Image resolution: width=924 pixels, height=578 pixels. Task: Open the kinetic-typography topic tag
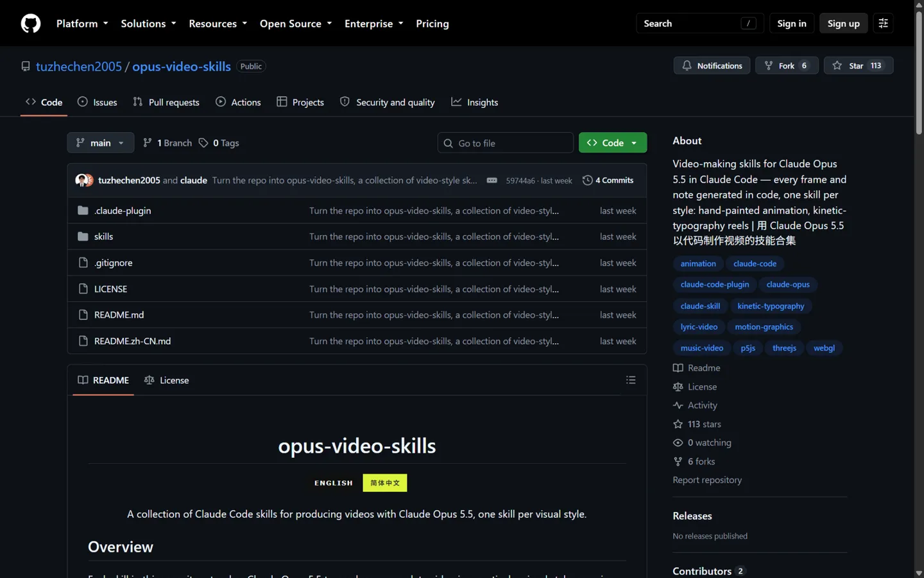tap(771, 306)
